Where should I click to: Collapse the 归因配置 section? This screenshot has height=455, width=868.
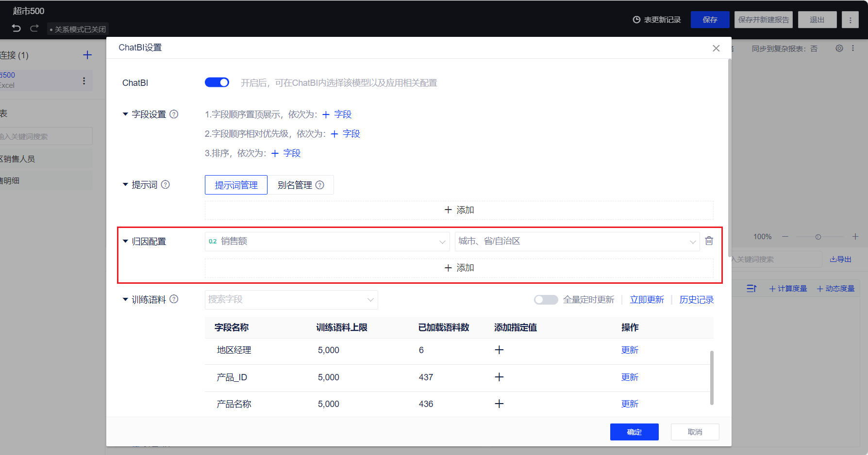(125, 242)
